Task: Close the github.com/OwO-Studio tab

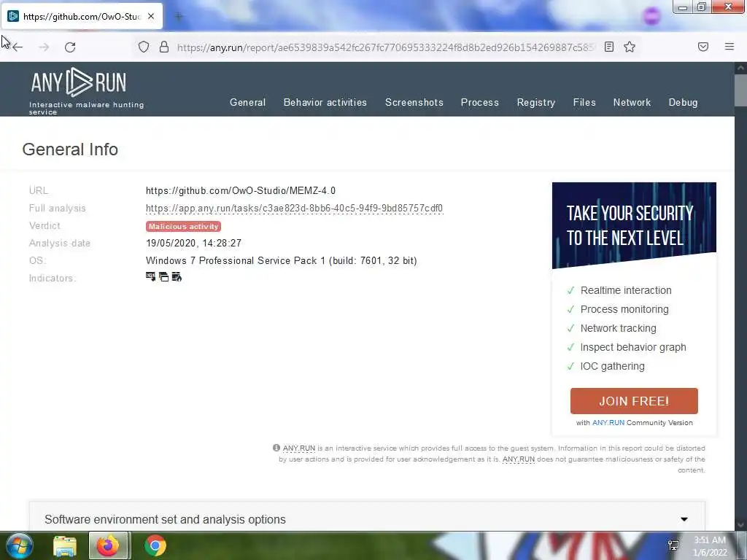Action: [151, 16]
